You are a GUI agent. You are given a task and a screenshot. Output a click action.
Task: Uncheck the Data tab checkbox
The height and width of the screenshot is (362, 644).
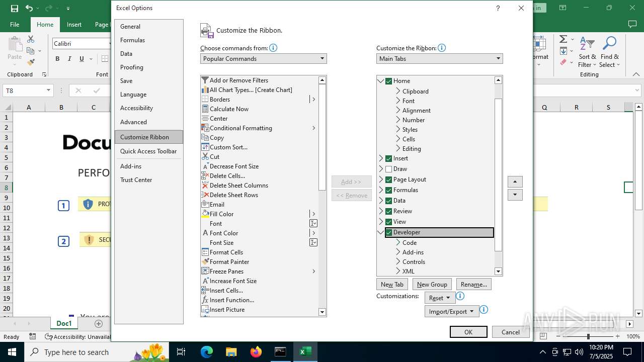pyautogui.click(x=388, y=201)
